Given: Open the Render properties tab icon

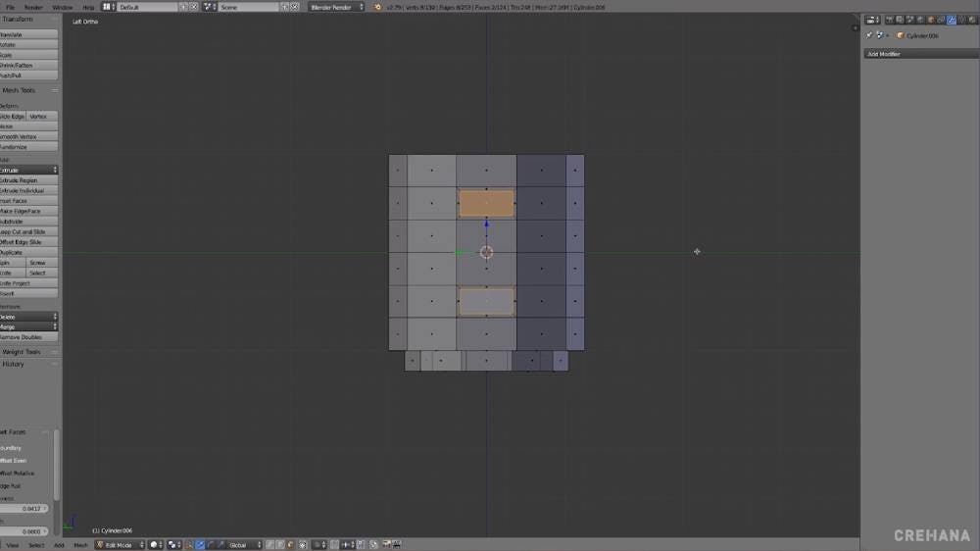Looking at the screenshot, I should click(890, 20).
